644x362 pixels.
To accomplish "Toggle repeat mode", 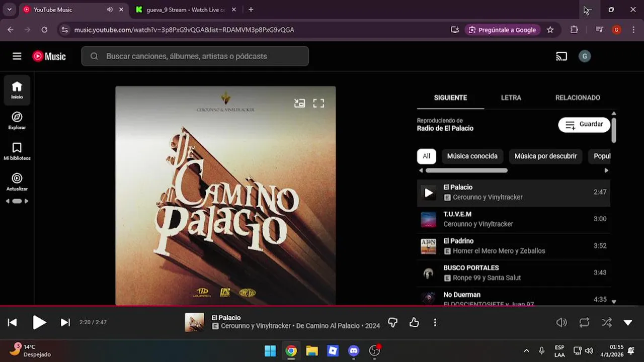I will (584, 322).
